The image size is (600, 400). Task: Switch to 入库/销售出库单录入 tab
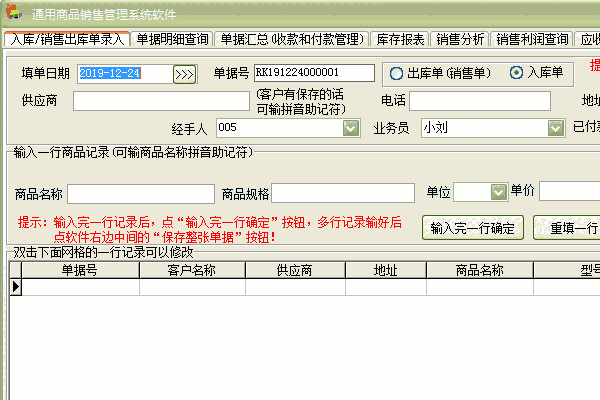(67, 39)
